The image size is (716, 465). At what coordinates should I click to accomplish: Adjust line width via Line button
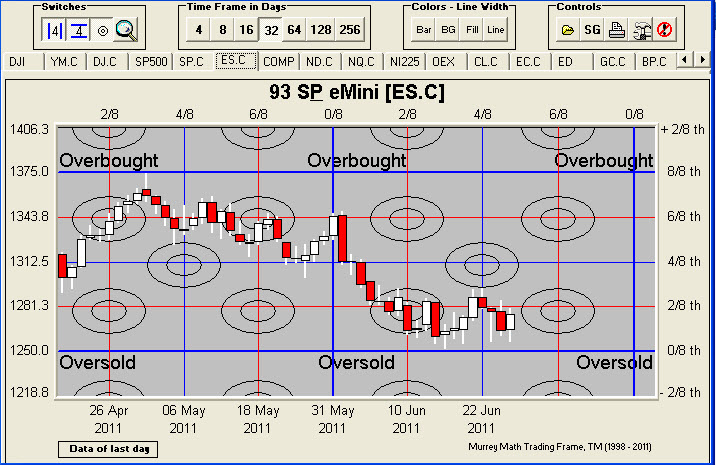(495, 30)
